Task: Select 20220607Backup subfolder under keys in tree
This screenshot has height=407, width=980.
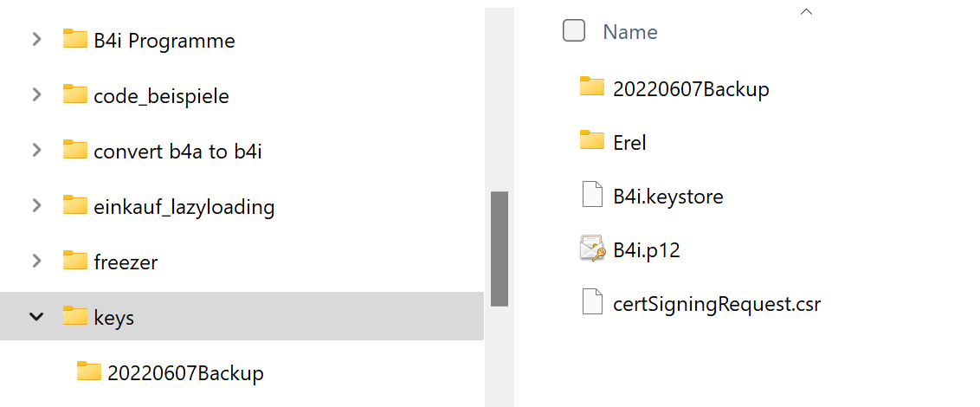Action: coord(185,373)
